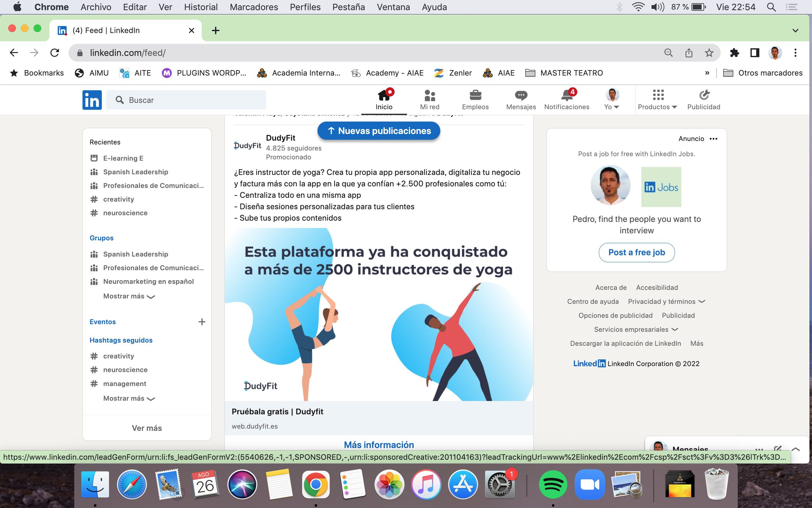This screenshot has width=812, height=508.
Task: Open the Marcadores menu
Action: [x=254, y=7]
